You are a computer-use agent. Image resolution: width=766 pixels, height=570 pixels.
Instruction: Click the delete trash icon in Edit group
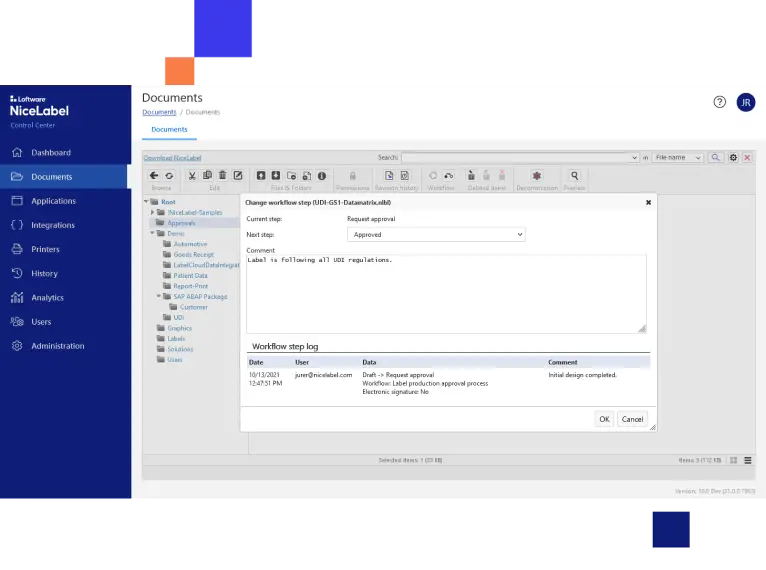(x=222, y=176)
